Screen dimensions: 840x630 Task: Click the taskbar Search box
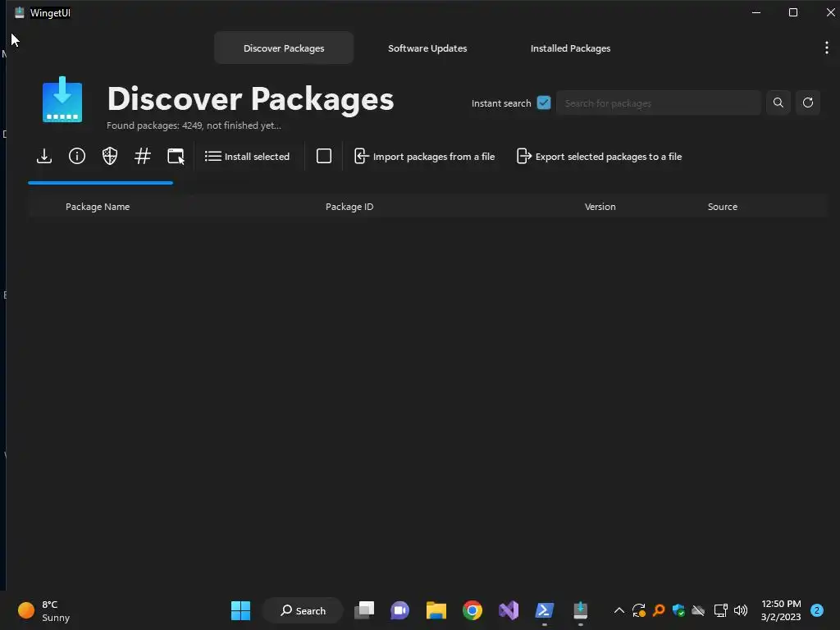[303, 610]
